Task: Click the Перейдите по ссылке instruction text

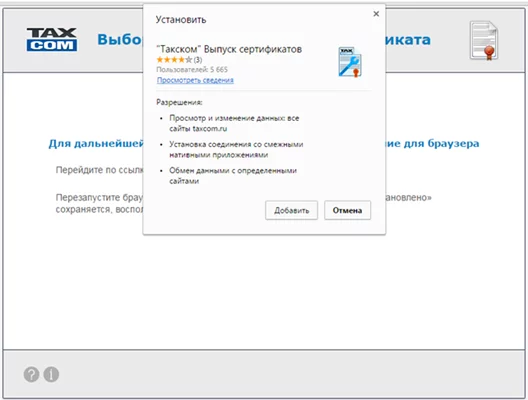Action: click(100, 170)
